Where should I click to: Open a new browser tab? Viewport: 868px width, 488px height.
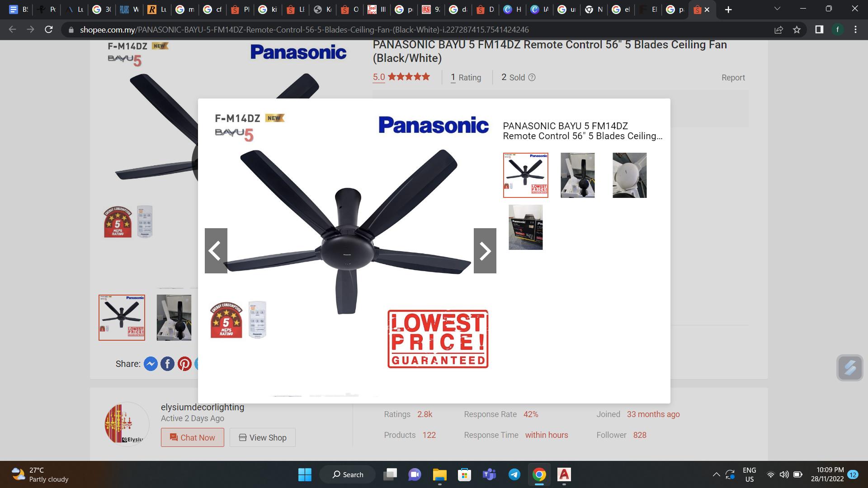(728, 9)
